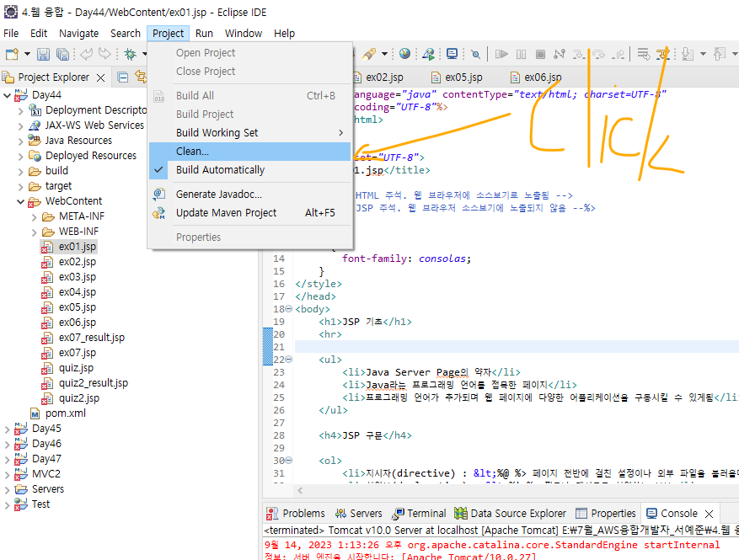This screenshot has height=560, width=739.
Task: Collapse code fold at line 22
Action: pos(288,360)
